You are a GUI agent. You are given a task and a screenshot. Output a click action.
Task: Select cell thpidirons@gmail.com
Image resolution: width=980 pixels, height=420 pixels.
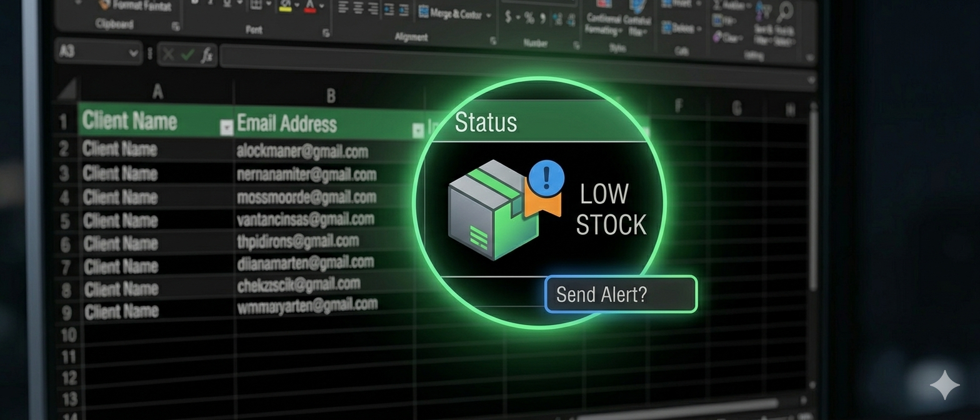tap(325, 241)
